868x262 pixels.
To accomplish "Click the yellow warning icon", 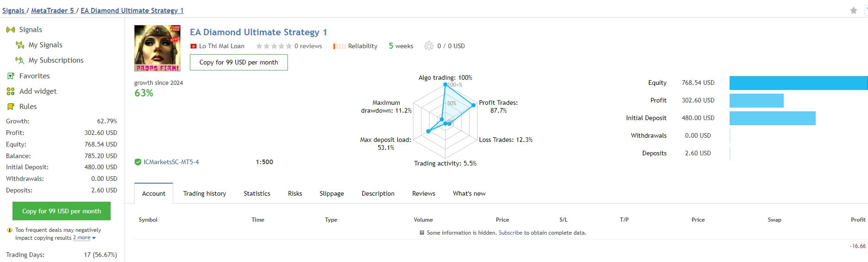I will [x=10, y=230].
